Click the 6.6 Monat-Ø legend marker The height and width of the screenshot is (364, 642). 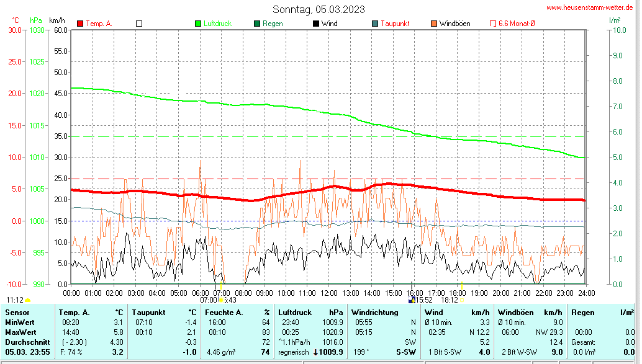click(x=493, y=24)
